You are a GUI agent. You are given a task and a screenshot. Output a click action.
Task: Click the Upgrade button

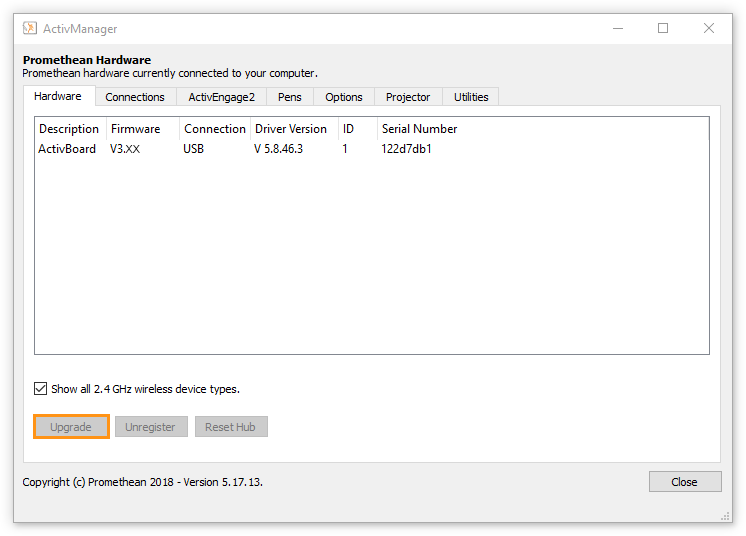point(71,427)
